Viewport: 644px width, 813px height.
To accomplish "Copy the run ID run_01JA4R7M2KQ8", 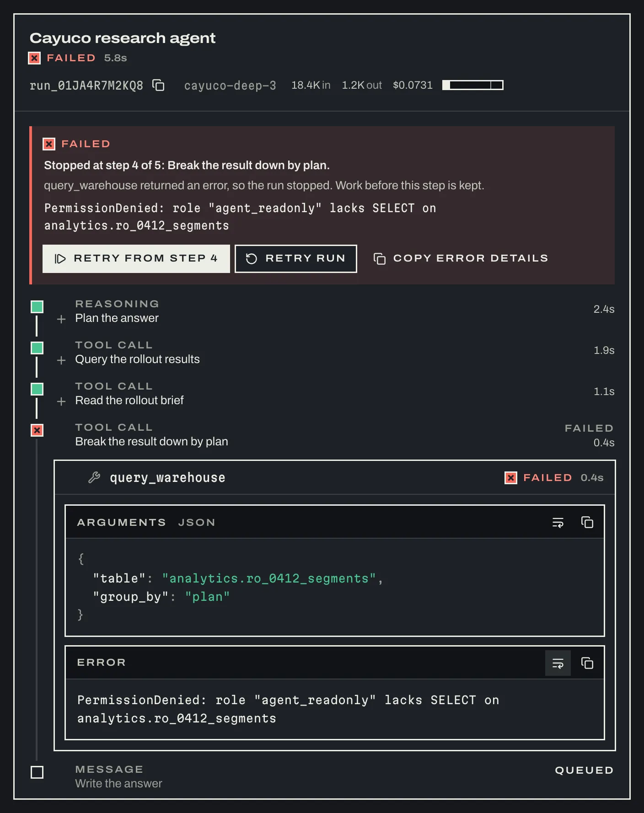I will [x=158, y=85].
